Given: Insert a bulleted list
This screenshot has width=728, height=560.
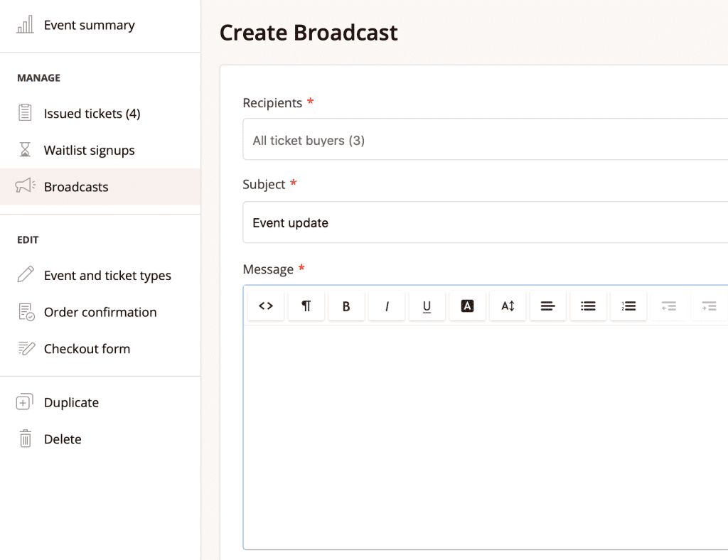Looking at the screenshot, I should tap(588, 306).
